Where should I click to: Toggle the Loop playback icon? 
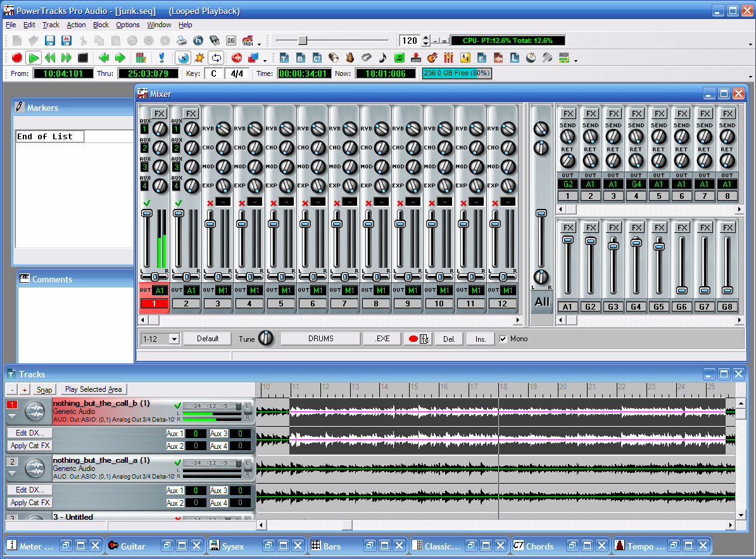click(217, 58)
